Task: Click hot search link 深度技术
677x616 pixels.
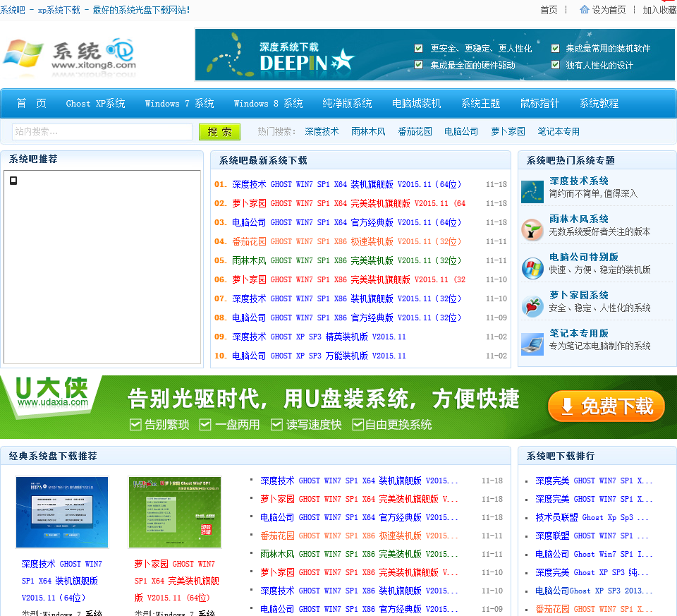Action: pos(322,132)
